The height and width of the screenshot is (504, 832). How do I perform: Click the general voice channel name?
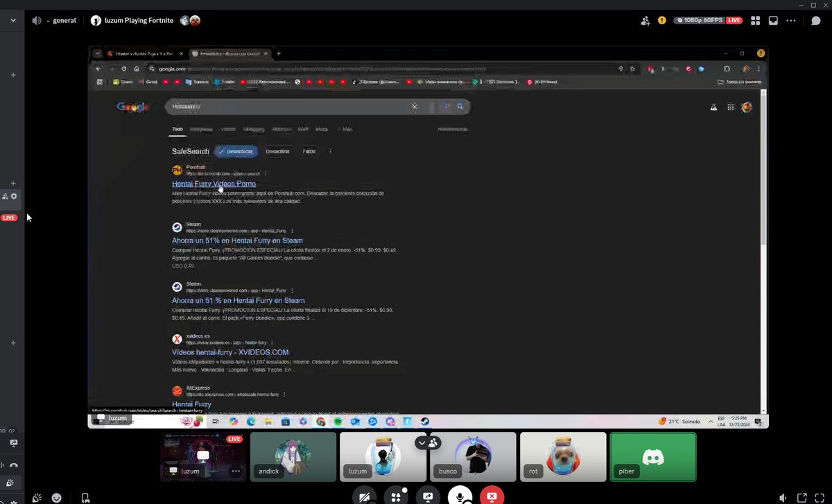64,20
